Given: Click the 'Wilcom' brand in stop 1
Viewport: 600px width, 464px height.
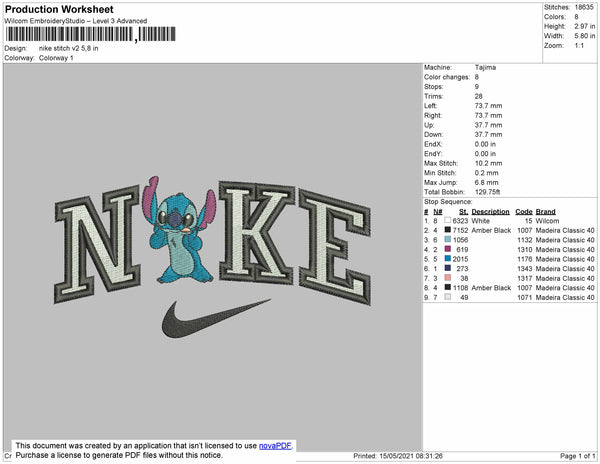Looking at the screenshot, I should 547,221.
